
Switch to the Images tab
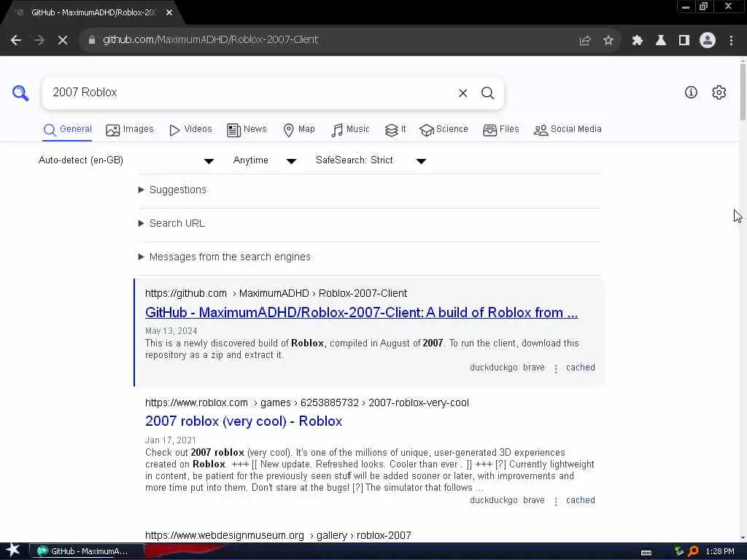130,130
